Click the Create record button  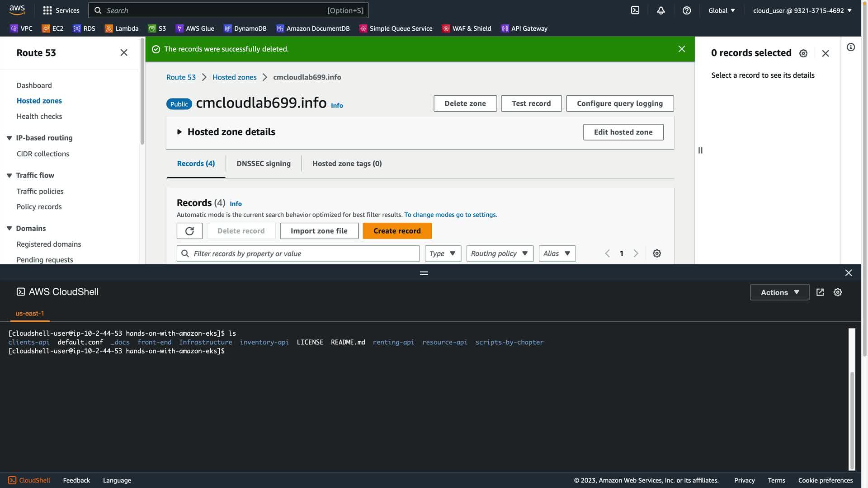coord(397,231)
